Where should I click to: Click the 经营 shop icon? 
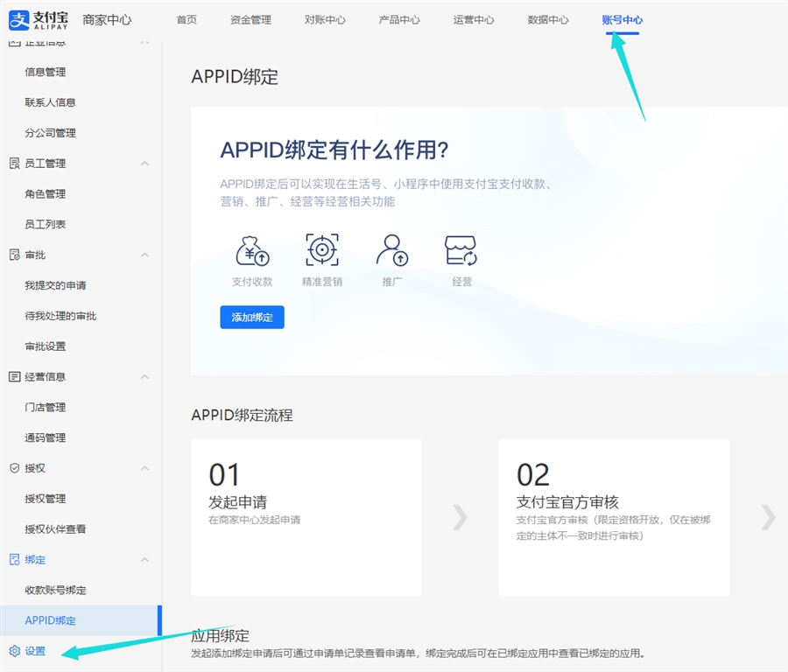pos(461,250)
